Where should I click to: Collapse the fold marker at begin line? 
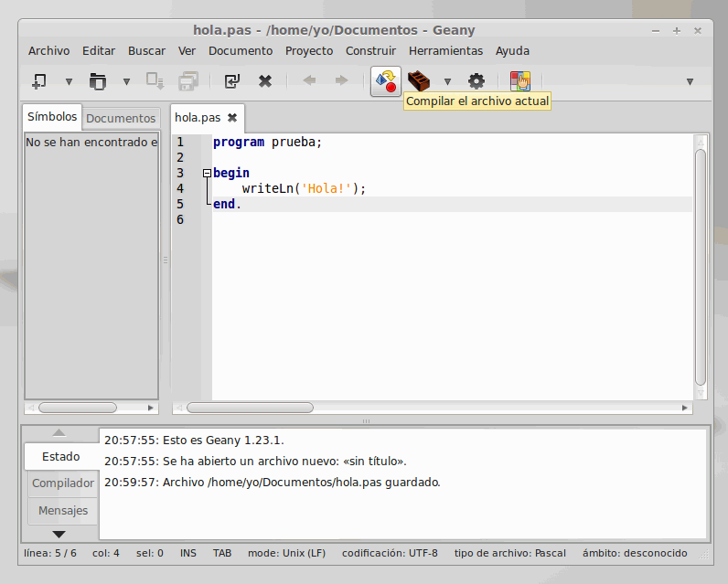point(207,173)
